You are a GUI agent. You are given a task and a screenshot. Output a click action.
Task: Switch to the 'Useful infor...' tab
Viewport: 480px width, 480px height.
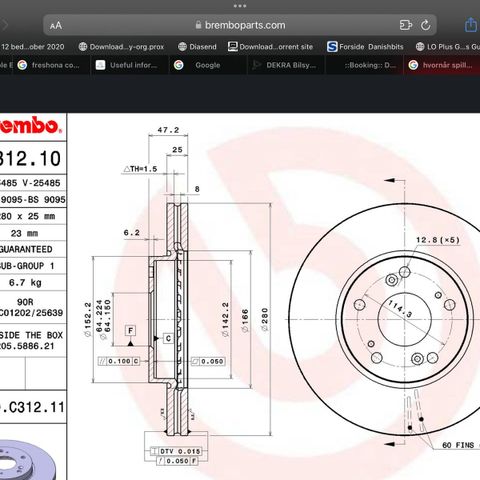click(x=130, y=65)
